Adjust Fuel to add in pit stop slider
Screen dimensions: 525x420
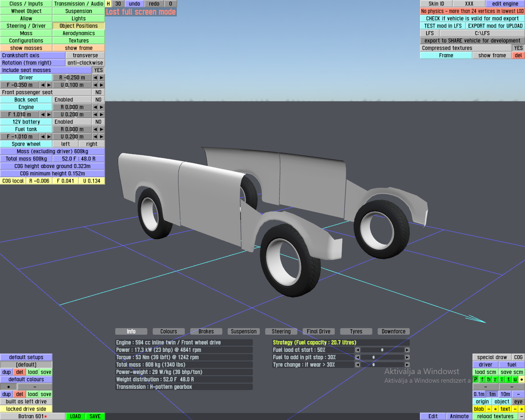(x=382, y=357)
